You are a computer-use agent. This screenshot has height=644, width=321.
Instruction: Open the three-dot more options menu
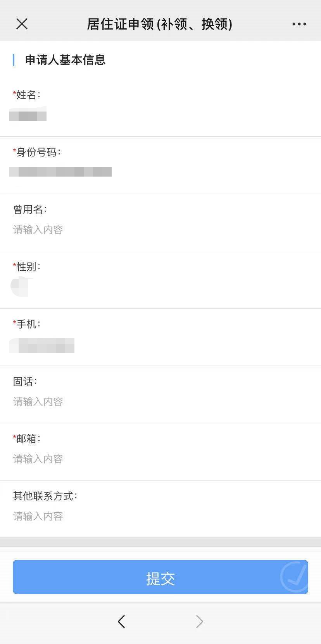[x=299, y=24]
